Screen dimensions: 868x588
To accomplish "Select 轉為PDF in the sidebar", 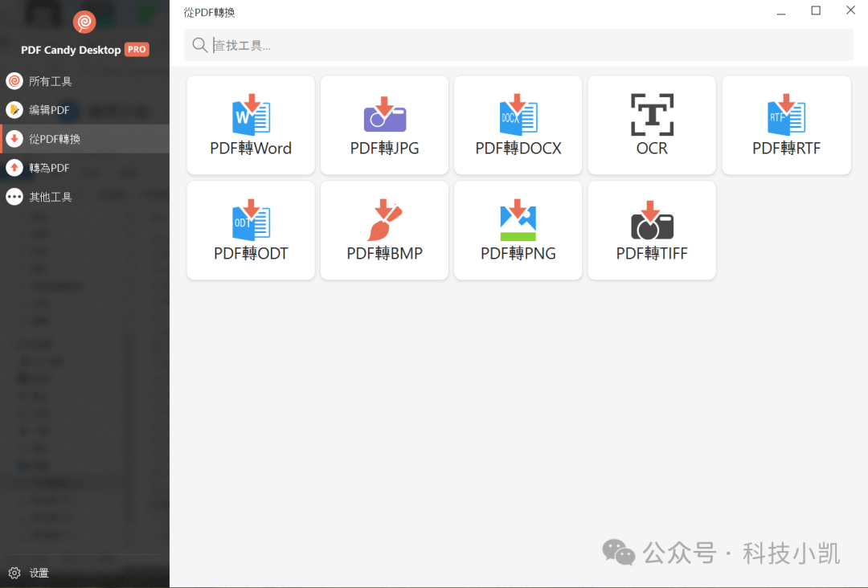I will (84, 168).
